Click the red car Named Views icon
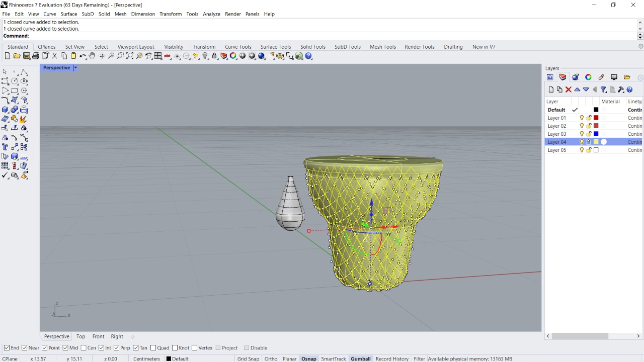The image size is (644, 362). click(x=168, y=56)
